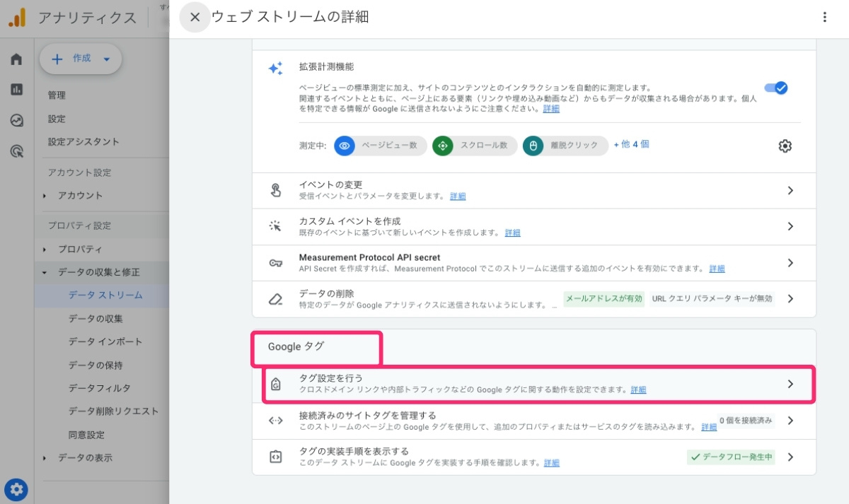Screen dimensions: 849x504
Task: Open the enhanced measurement settings gear
Action: [x=784, y=146]
